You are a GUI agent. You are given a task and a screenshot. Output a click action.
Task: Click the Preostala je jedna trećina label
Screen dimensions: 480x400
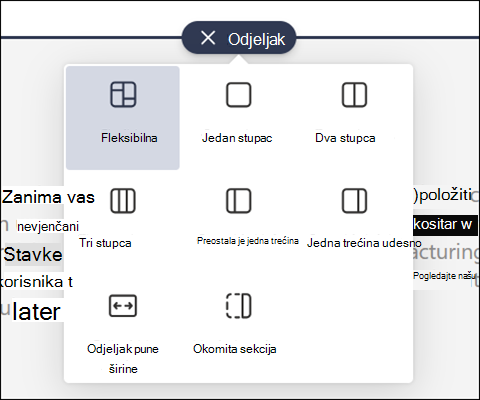tap(248, 241)
